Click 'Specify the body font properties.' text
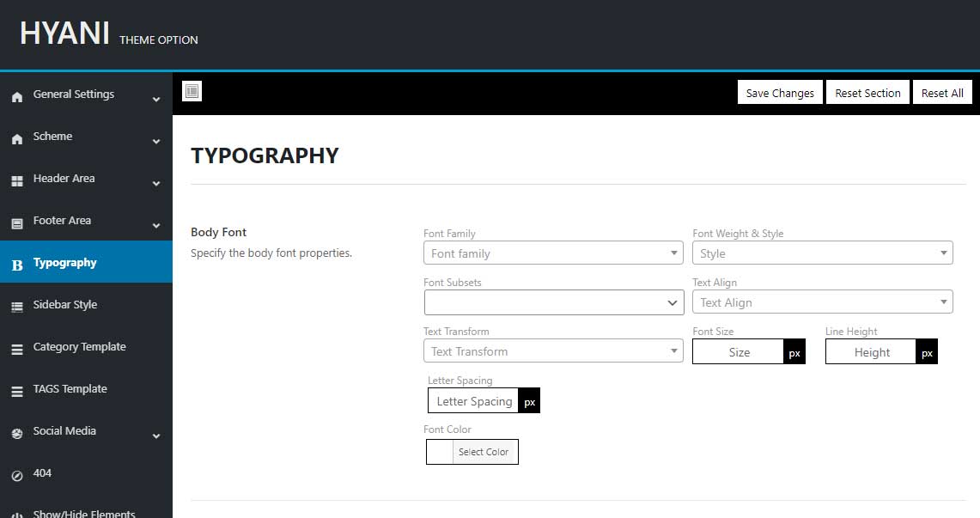Viewport: 980px width, 518px height. [x=271, y=253]
